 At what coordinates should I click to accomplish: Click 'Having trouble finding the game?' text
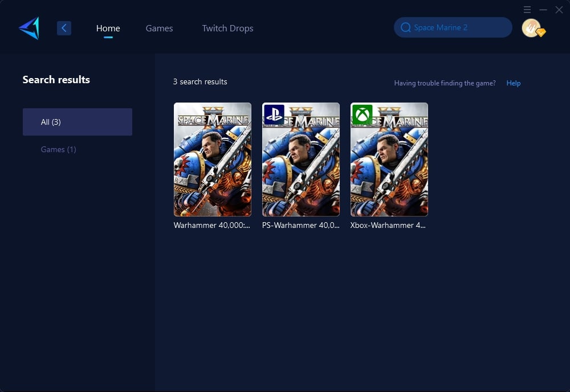click(445, 83)
